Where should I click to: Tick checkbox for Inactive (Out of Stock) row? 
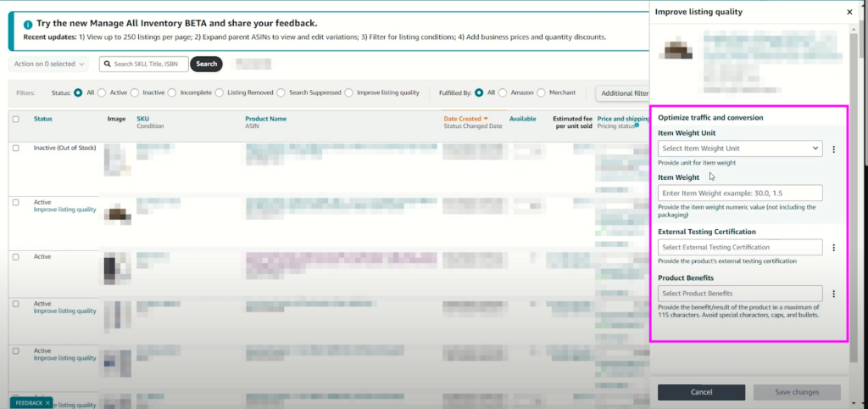[15, 148]
